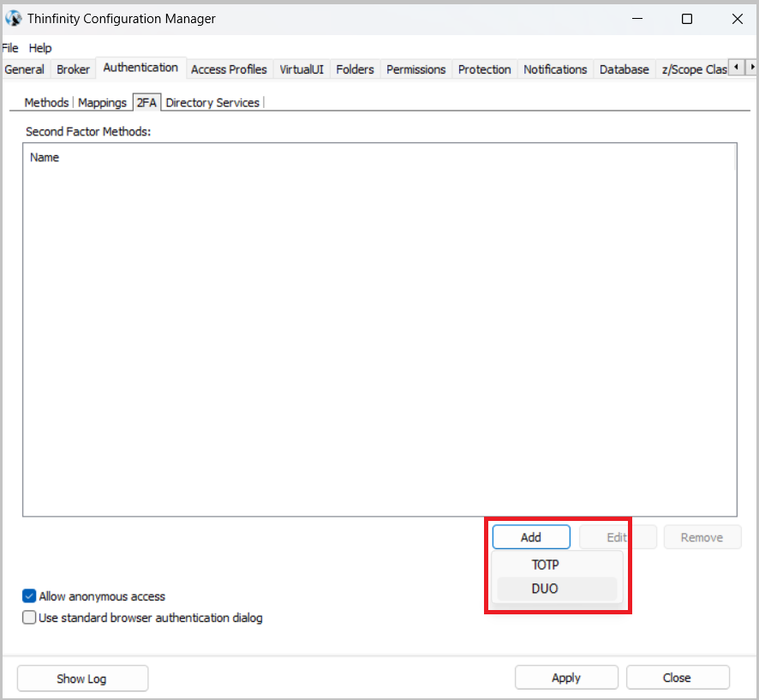Select the Notifications tab
The height and width of the screenshot is (700, 759).
coord(555,69)
